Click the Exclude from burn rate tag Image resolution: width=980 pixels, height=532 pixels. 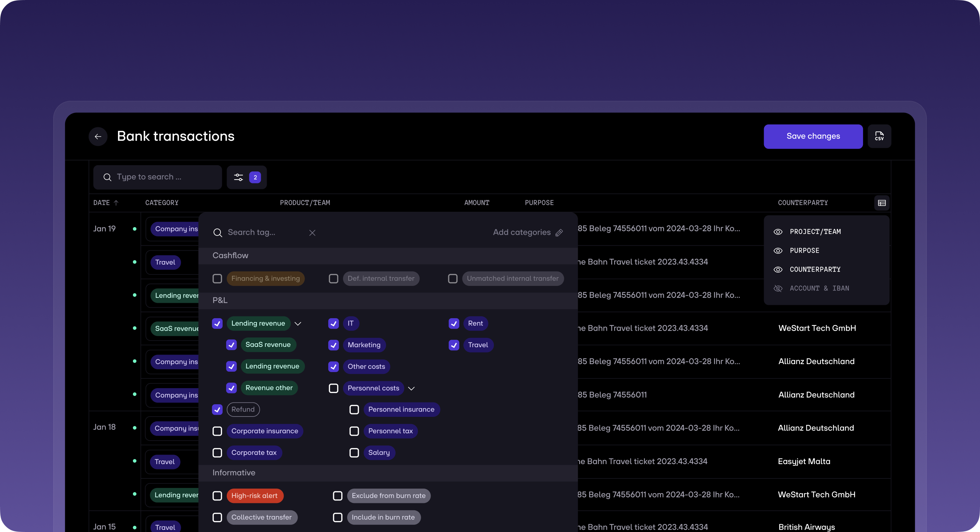(388, 496)
